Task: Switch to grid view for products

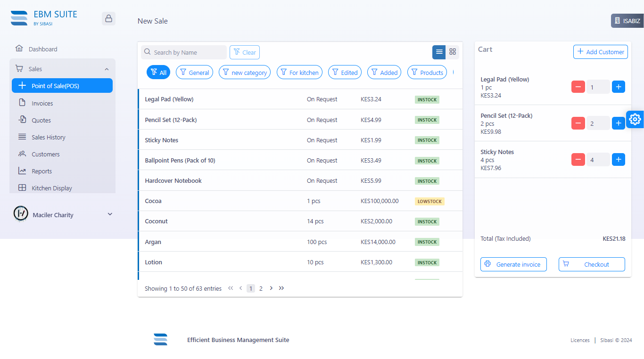Action: pos(453,52)
